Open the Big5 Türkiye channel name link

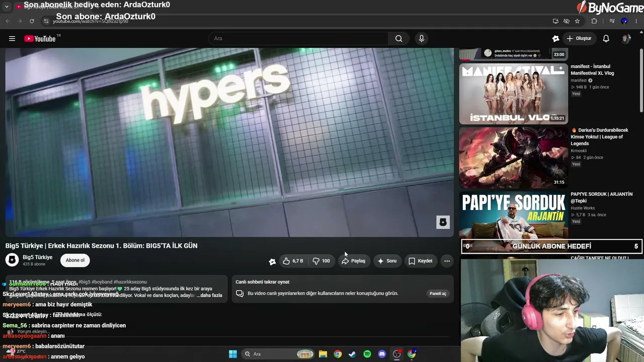38,257
